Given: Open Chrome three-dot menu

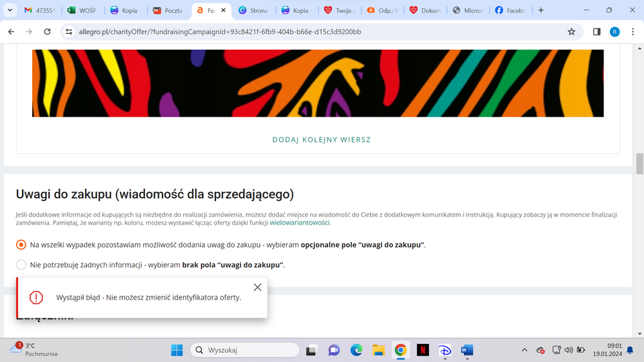Looking at the screenshot, I should click(632, 32).
